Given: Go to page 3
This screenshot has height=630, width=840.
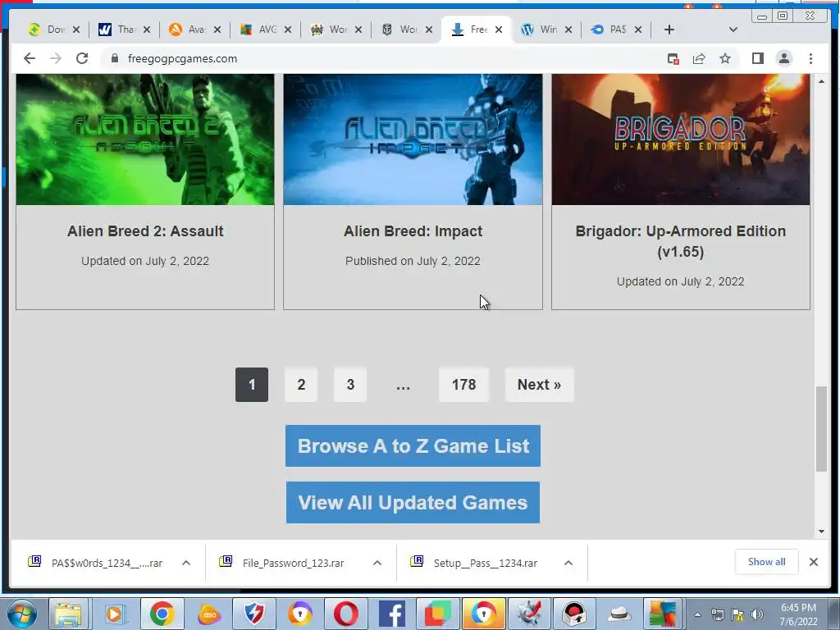Looking at the screenshot, I should coord(350,384).
